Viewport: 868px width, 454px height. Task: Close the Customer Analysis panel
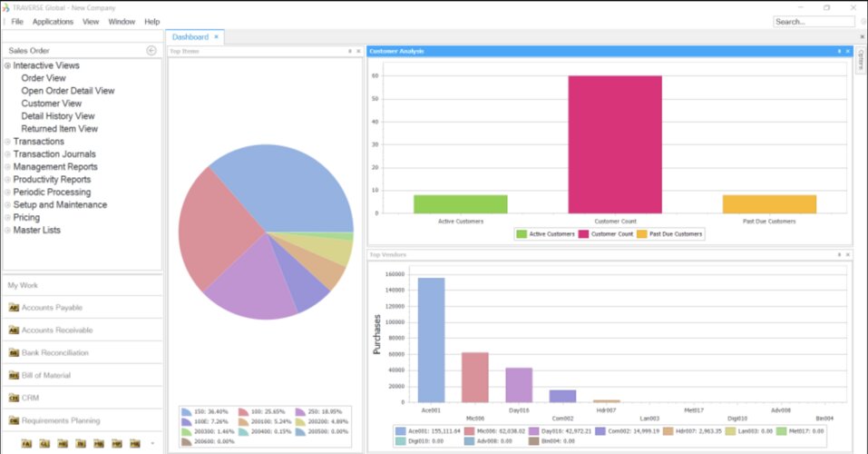coord(847,51)
